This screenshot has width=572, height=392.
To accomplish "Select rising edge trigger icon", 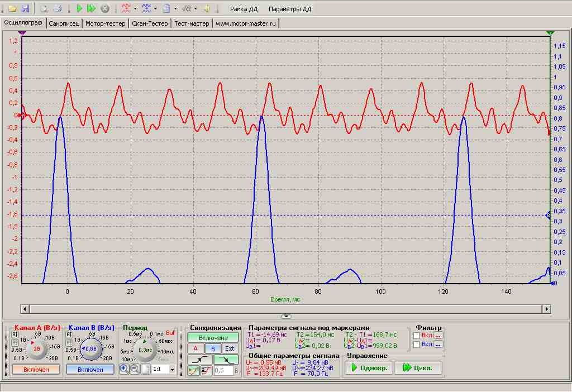I will tap(199, 359).
